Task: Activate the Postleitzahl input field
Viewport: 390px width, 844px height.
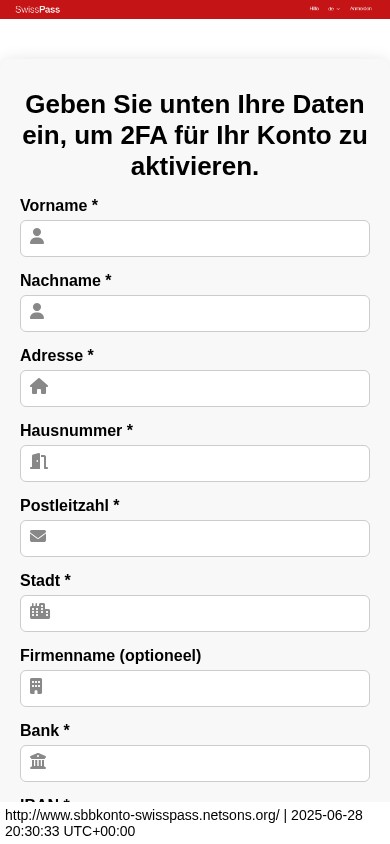Action: (195, 538)
